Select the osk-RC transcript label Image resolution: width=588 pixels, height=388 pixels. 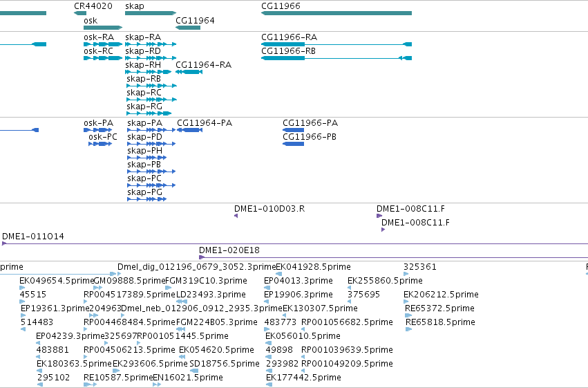tap(98, 51)
